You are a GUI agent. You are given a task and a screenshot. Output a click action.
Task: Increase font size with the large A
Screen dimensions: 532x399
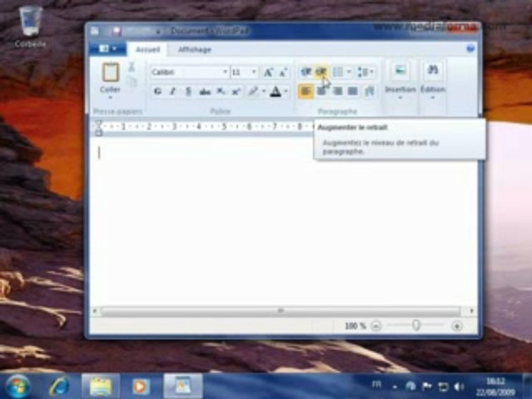(x=268, y=72)
